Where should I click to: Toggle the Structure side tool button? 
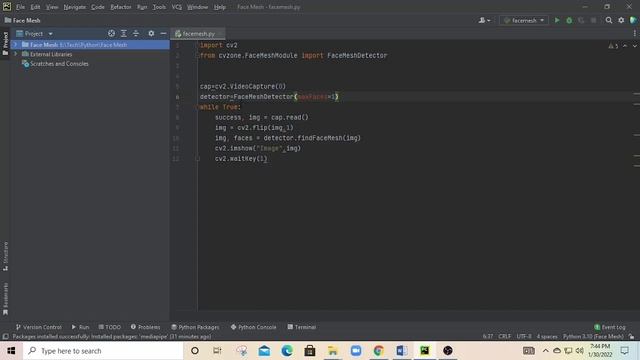(5, 256)
